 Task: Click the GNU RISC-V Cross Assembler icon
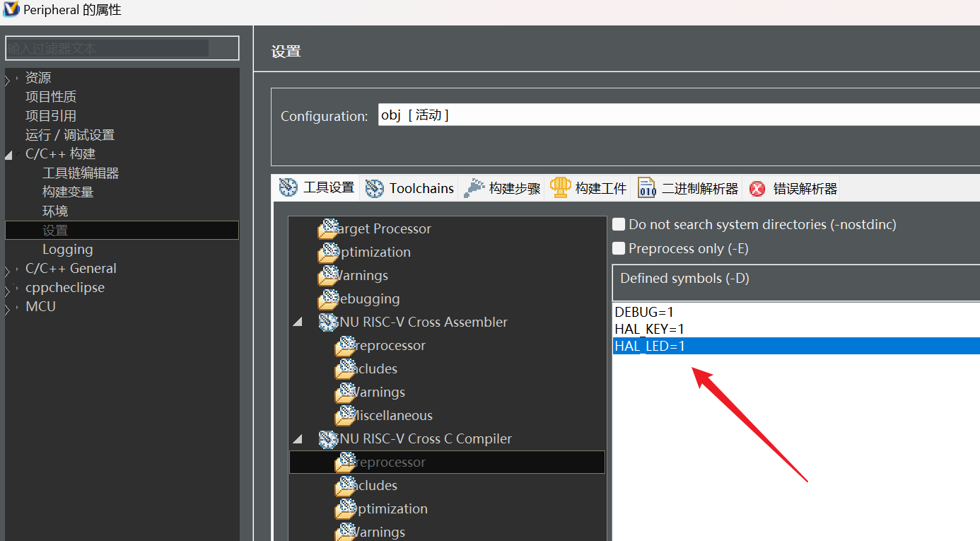tap(328, 322)
